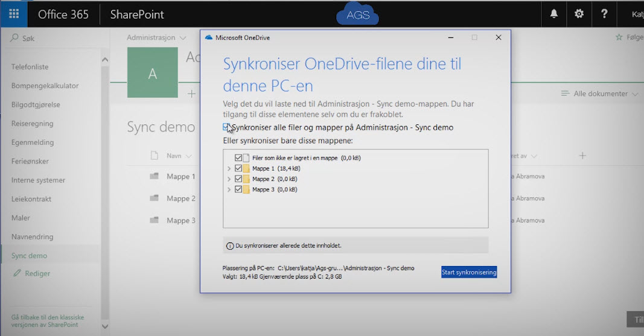
Task: Expand the Mappe 2 tree node
Action: [x=229, y=179]
